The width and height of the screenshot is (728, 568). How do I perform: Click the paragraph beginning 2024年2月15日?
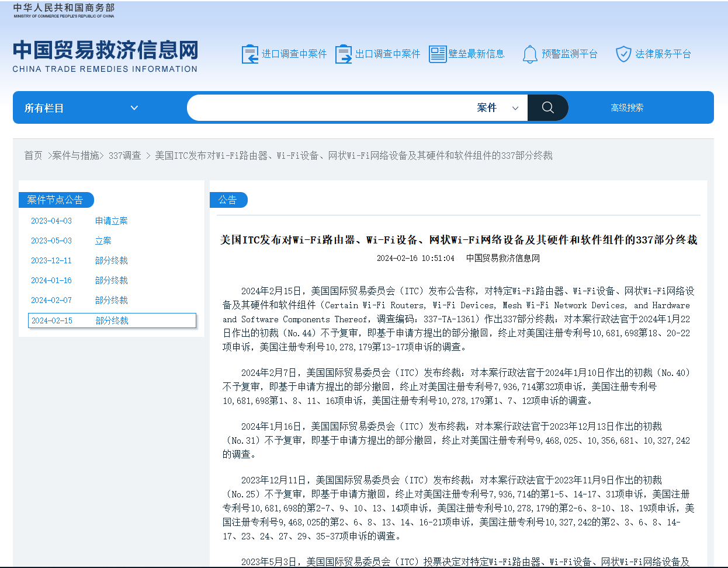click(459, 319)
